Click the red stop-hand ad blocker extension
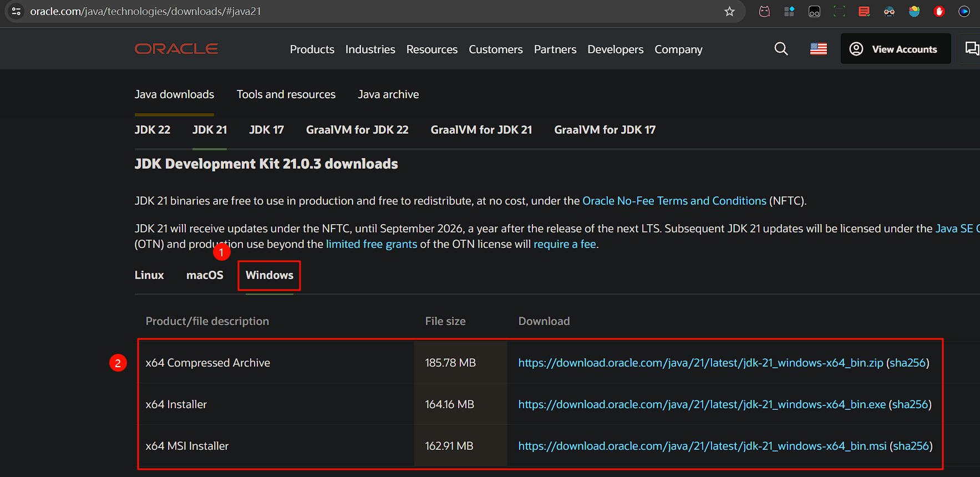The width and height of the screenshot is (980, 477). pyautogui.click(x=939, y=11)
